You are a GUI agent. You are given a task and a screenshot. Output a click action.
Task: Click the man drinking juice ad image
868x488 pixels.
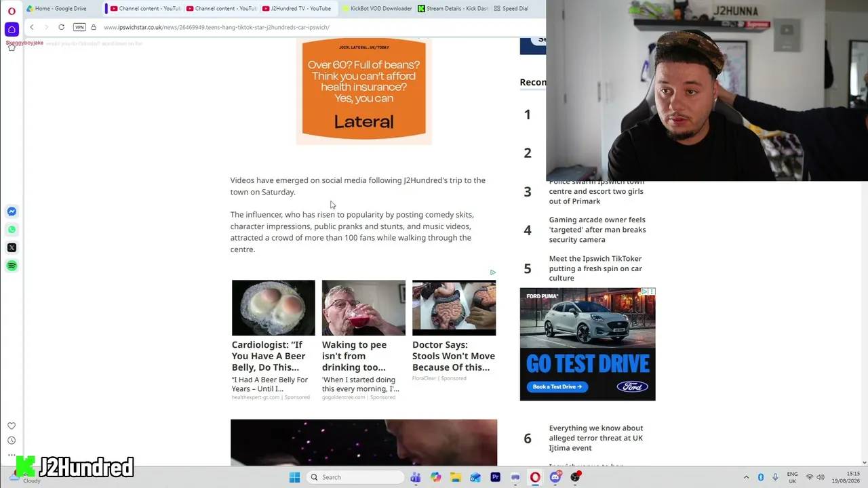click(x=363, y=308)
